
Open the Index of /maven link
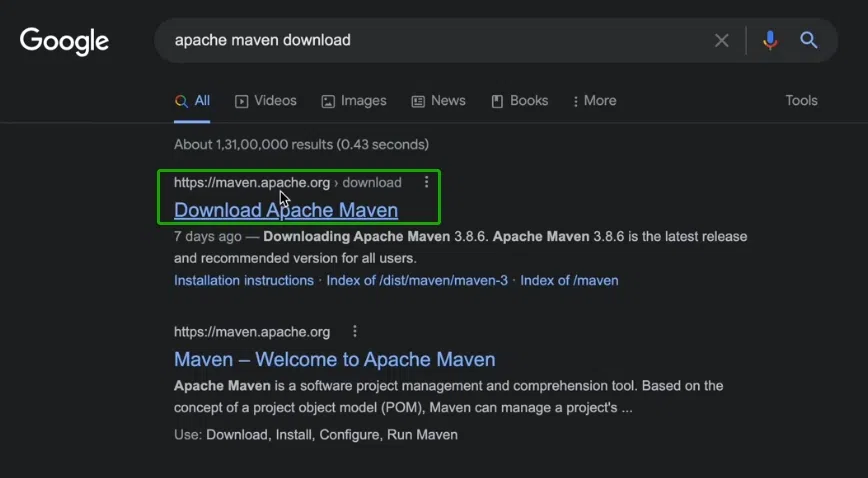[x=569, y=280]
